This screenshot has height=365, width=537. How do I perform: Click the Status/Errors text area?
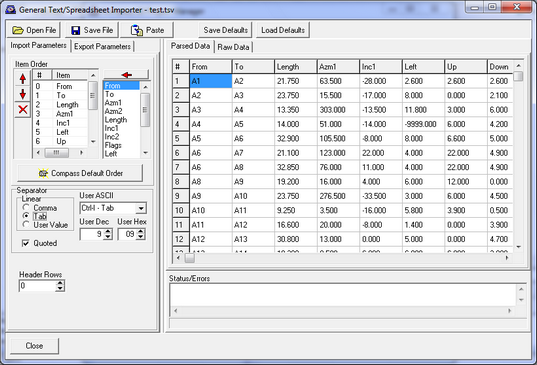click(x=343, y=295)
